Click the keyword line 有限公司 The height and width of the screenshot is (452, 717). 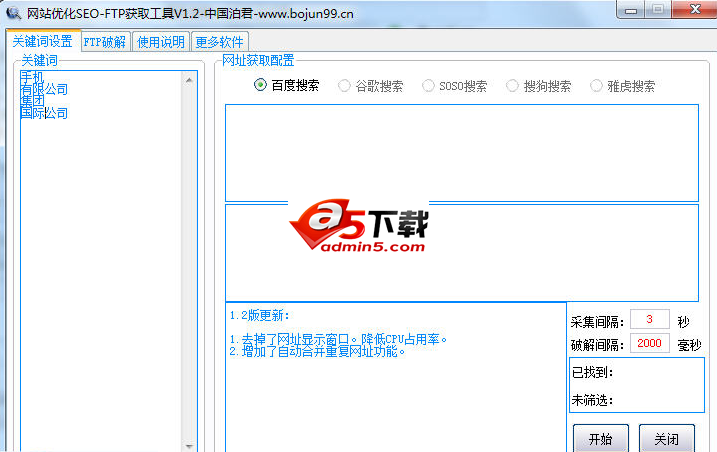pyautogui.click(x=44, y=89)
